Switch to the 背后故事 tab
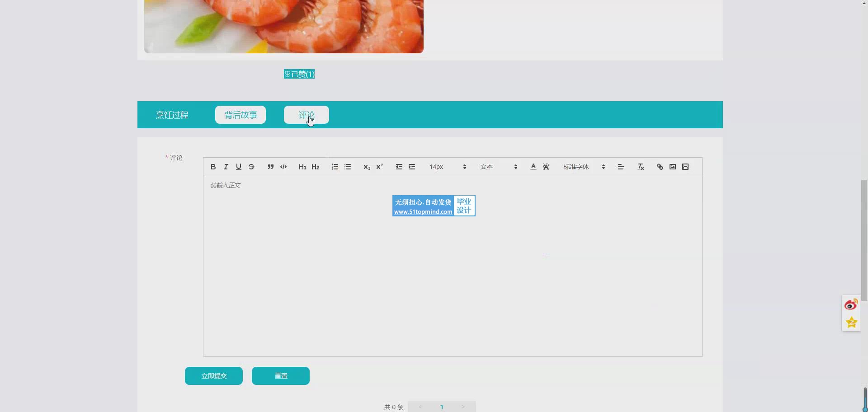The height and width of the screenshot is (412, 868). [241, 115]
